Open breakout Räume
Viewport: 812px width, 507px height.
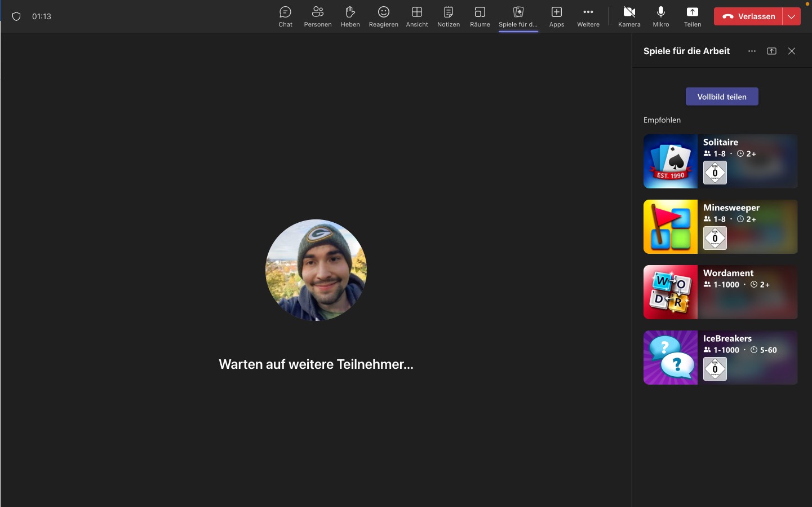click(x=480, y=16)
